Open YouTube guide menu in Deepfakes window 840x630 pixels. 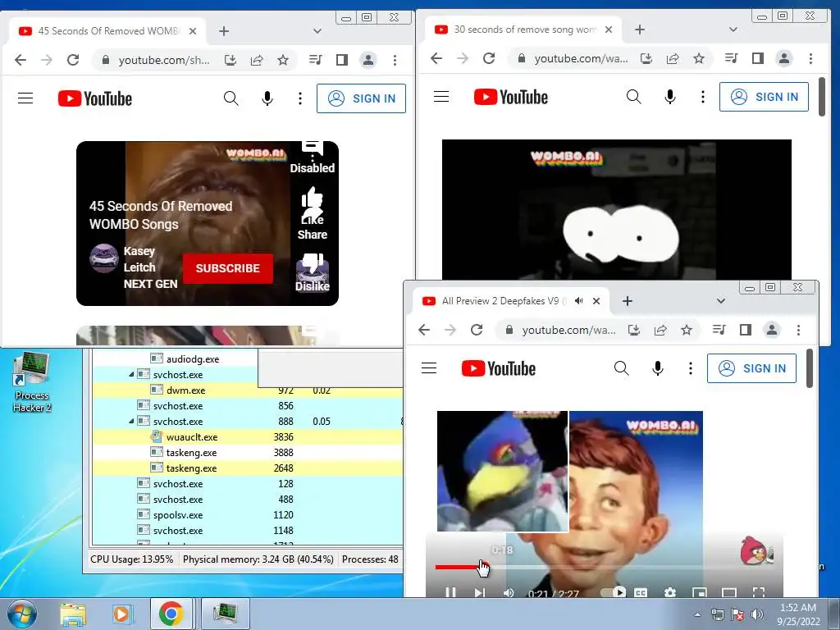point(428,368)
